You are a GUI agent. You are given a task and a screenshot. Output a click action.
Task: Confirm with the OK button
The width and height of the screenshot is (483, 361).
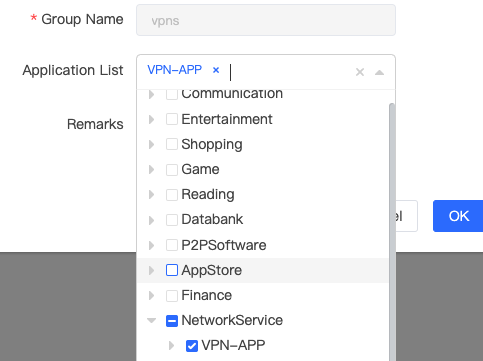click(x=458, y=216)
